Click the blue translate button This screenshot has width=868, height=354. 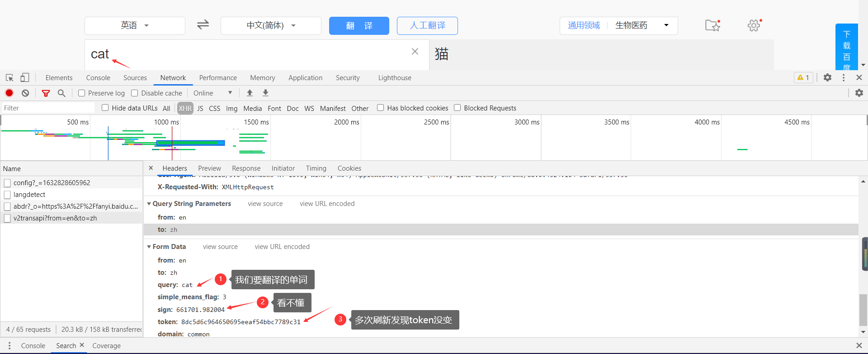coord(359,26)
